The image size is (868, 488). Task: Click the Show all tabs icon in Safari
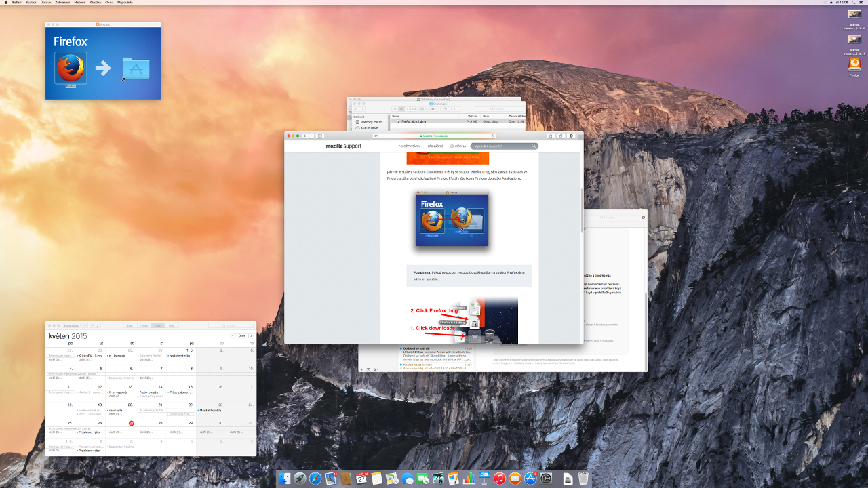click(x=561, y=136)
